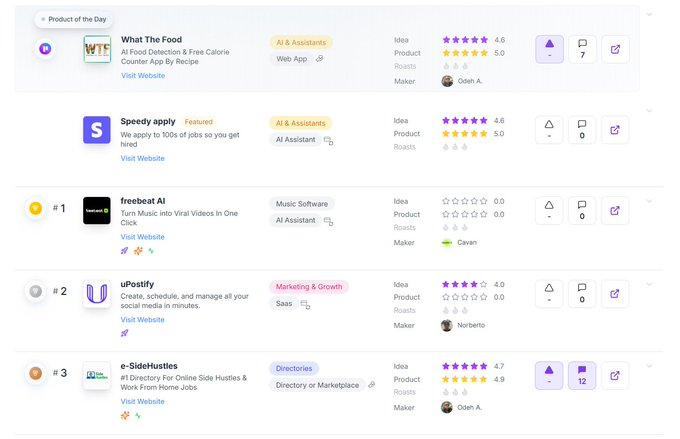Upvote uPostify product
The image size is (680, 439).
549,294
